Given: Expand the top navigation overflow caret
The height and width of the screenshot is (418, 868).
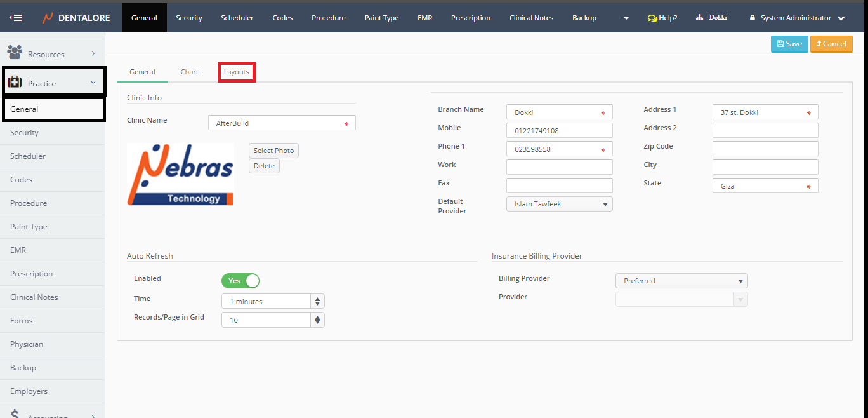Looking at the screenshot, I should 626,18.
